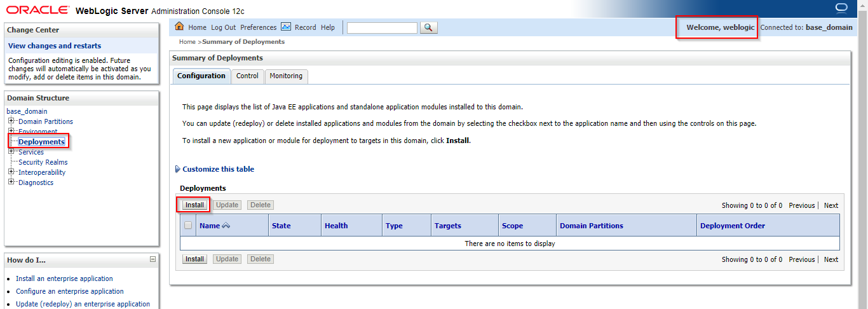Screen dimensions: 868x309
Task: Click the top Delete button
Action: [261, 205]
